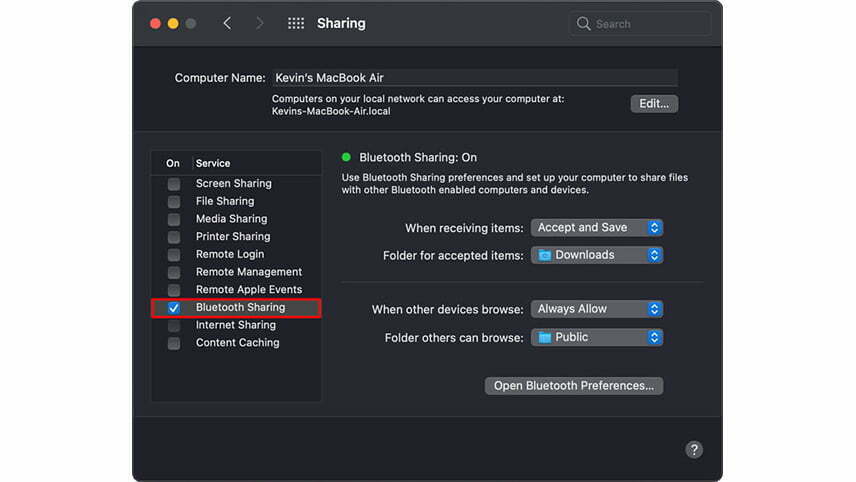
Task: Click the green Bluetooth Sharing status dot
Action: tap(346, 157)
